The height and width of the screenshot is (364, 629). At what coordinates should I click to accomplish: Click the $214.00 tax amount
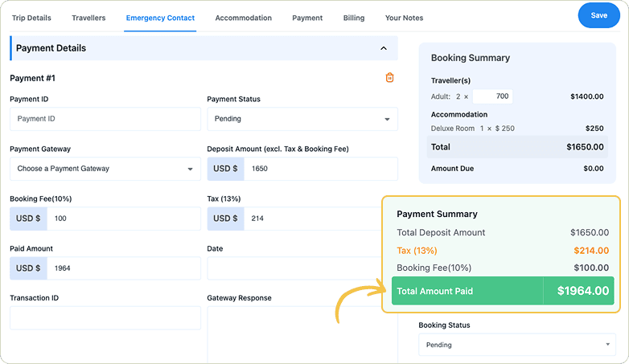point(591,251)
